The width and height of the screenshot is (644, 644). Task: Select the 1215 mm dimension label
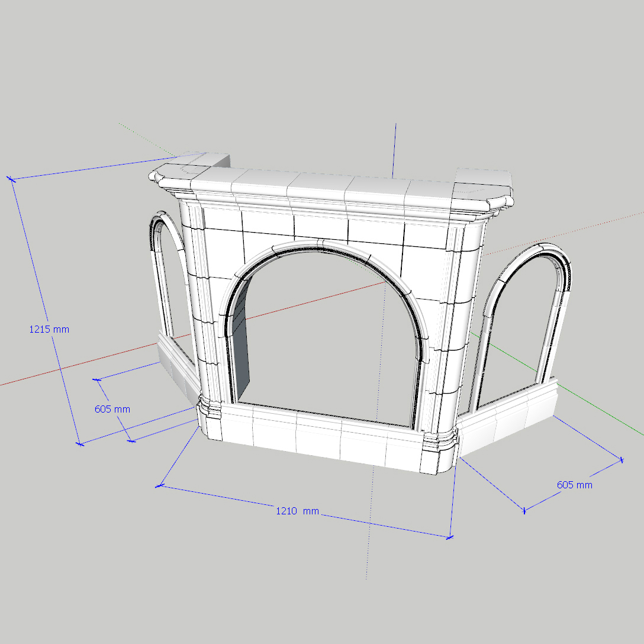[49, 329]
